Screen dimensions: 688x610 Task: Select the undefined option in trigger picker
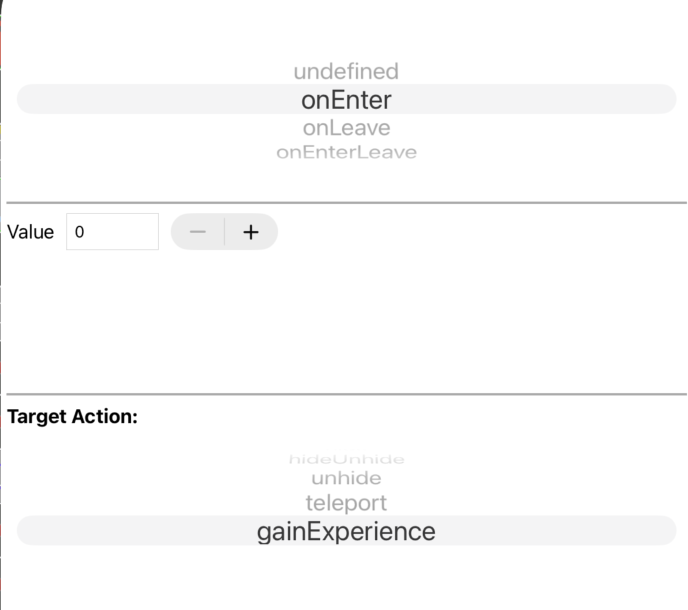point(346,72)
